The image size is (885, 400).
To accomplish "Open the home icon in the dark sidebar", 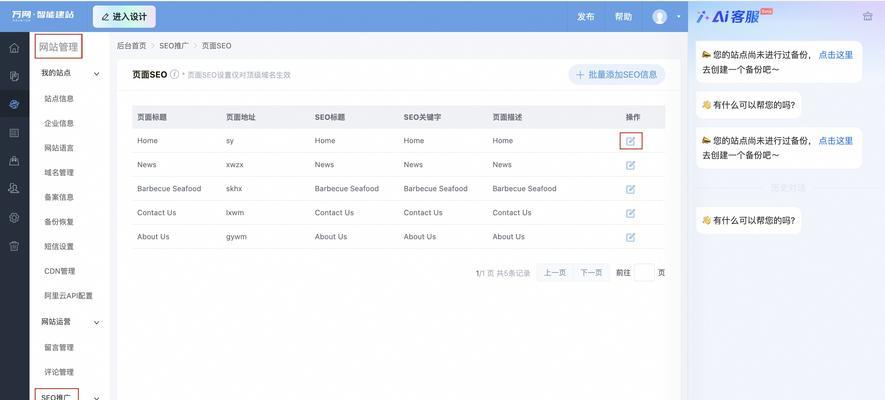I will [x=14, y=48].
